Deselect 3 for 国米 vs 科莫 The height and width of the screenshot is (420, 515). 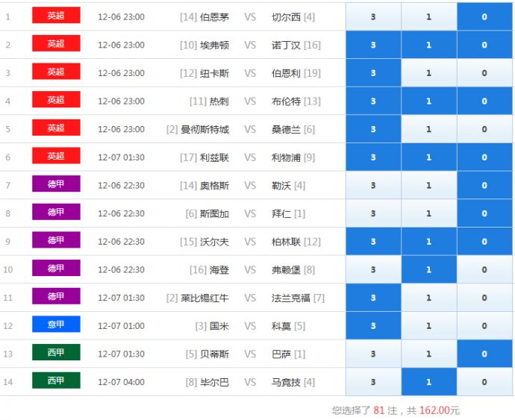click(373, 325)
